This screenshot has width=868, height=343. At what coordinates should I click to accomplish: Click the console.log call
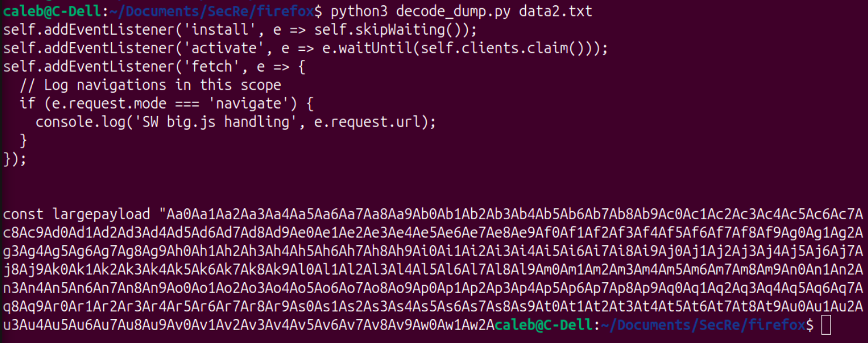[x=73, y=122]
